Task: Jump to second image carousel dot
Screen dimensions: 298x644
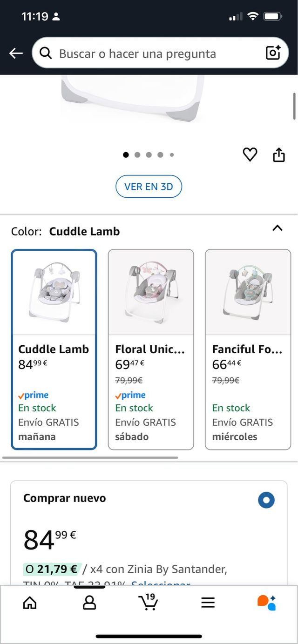Action: [137, 155]
